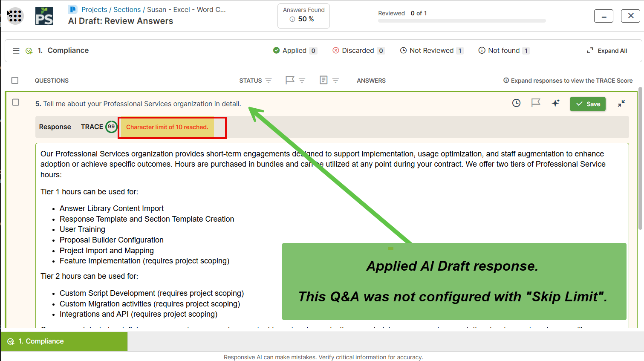Open the document column filter dropdown
Image resolution: width=644 pixels, height=361 pixels.
click(336, 81)
